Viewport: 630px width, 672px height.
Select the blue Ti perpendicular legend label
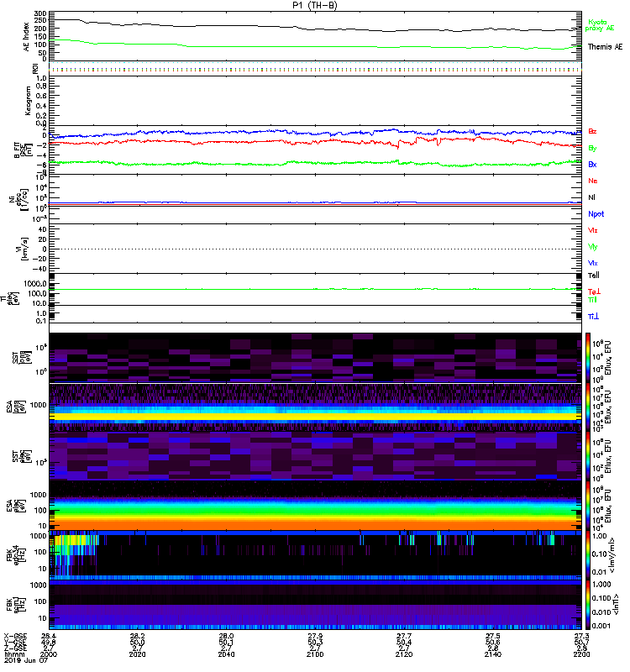[x=593, y=316]
